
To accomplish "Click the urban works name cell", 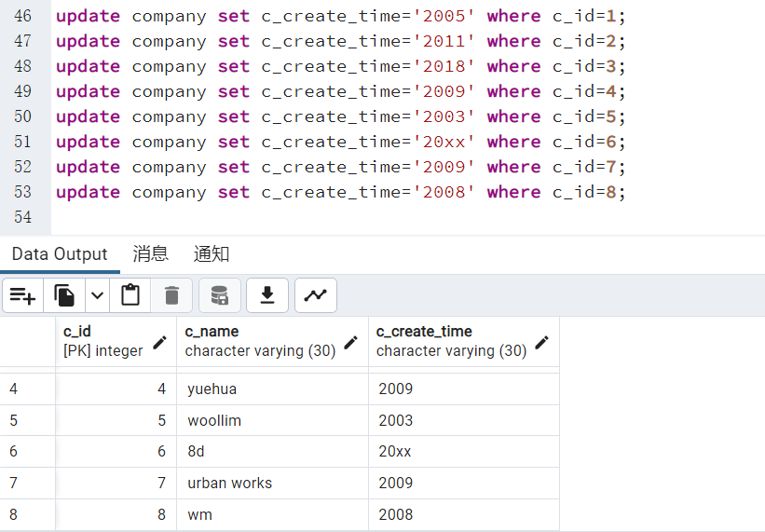I will pos(272,484).
